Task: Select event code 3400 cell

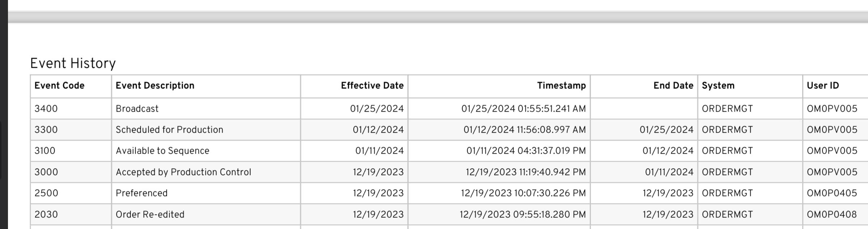Action: [46, 109]
